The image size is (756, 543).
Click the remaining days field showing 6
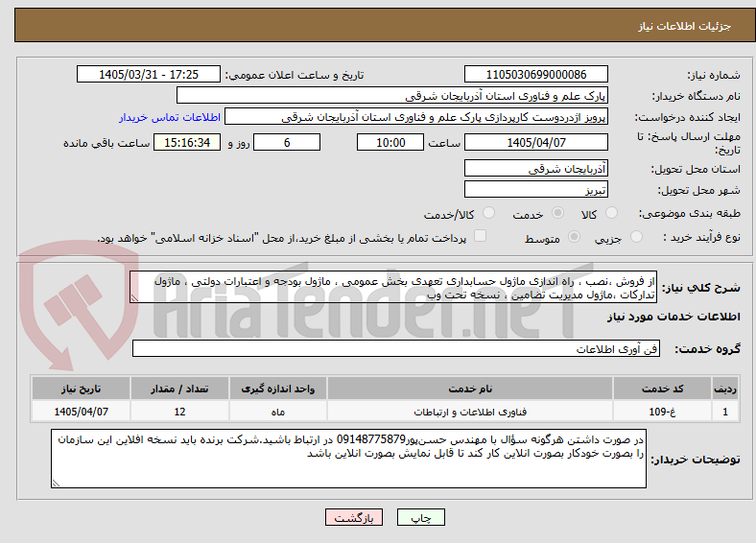[287, 142]
